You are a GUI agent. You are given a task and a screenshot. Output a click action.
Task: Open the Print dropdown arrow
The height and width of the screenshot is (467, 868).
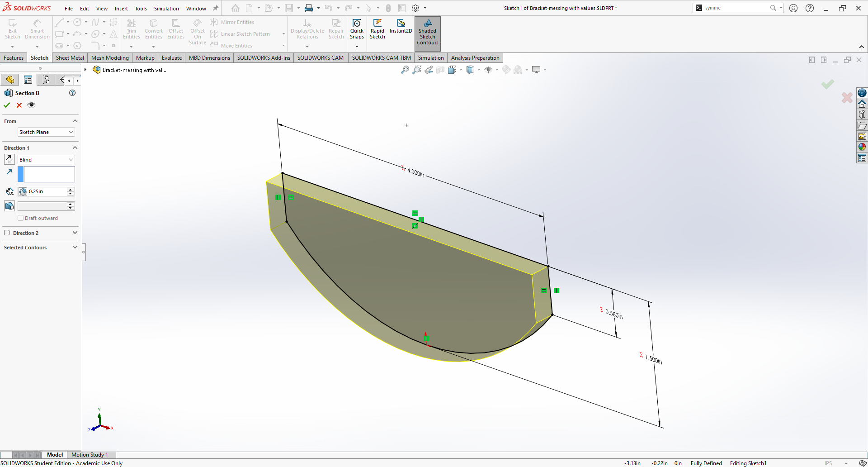click(x=318, y=8)
